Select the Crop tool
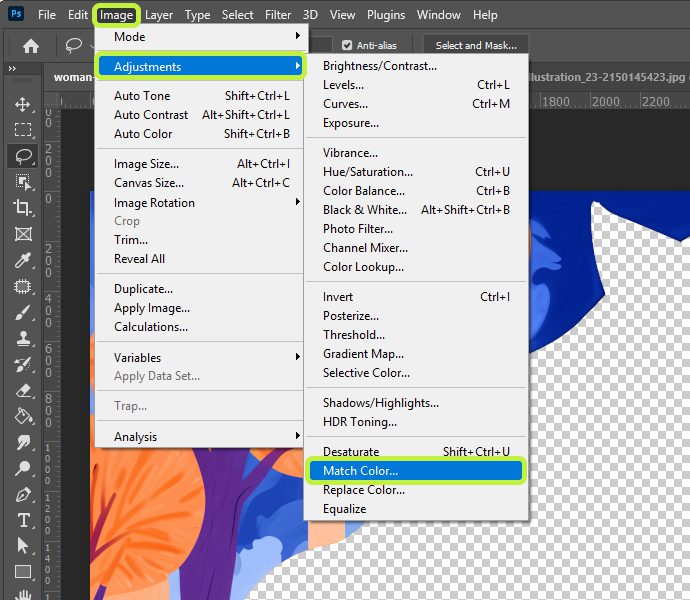Viewport: 690px width, 600px height. pyautogui.click(x=22, y=207)
